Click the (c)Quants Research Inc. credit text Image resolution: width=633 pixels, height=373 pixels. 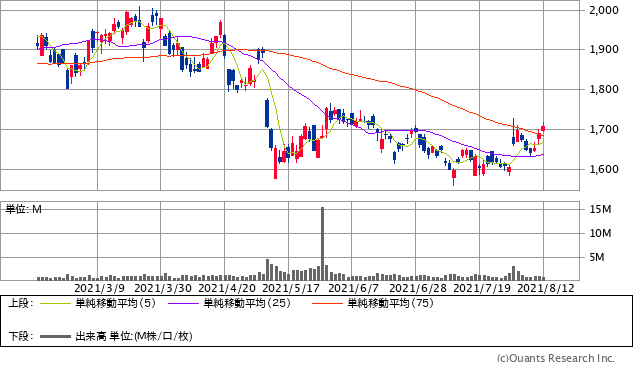(556, 358)
